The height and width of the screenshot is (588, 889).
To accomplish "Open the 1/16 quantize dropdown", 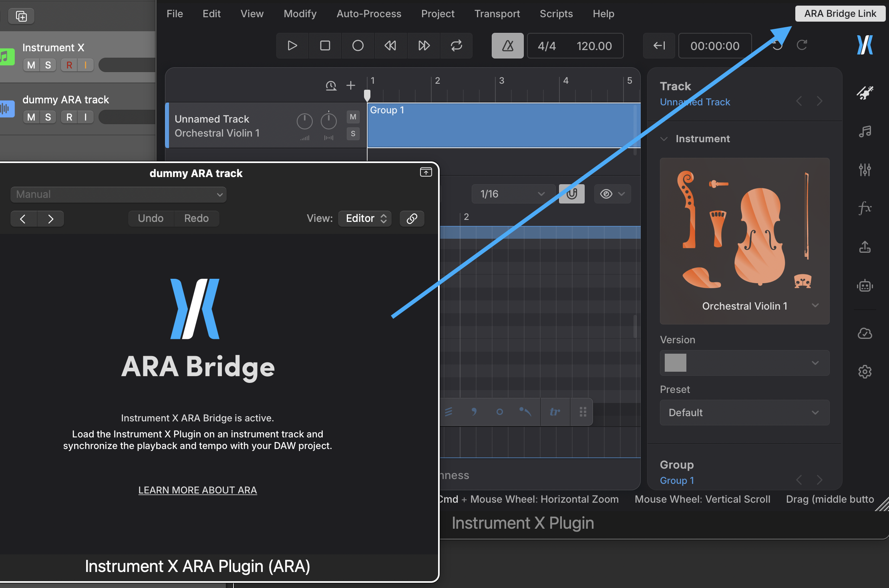I will (513, 194).
